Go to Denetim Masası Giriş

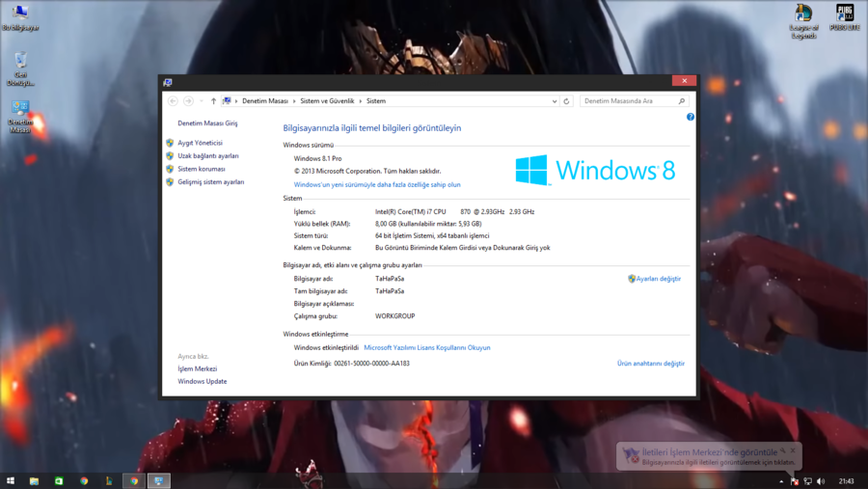coord(207,123)
